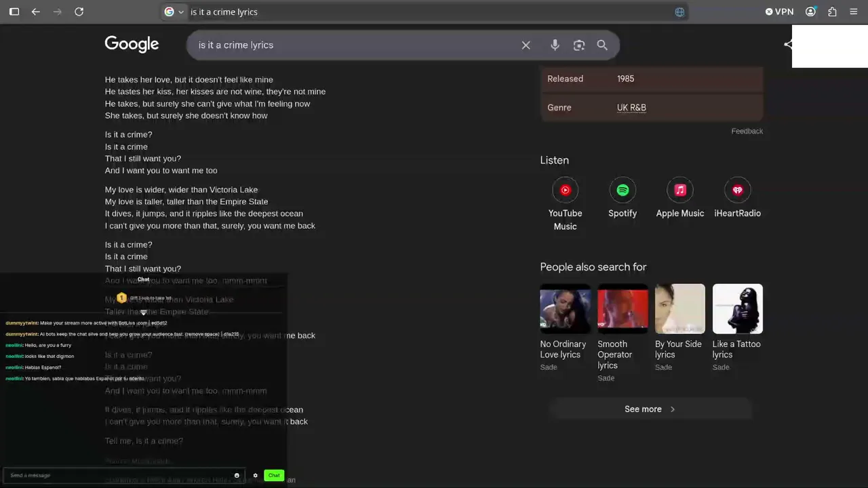Reload the page with the refresh icon
Image resolution: width=868 pixels, height=488 pixels.
(79, 12)
